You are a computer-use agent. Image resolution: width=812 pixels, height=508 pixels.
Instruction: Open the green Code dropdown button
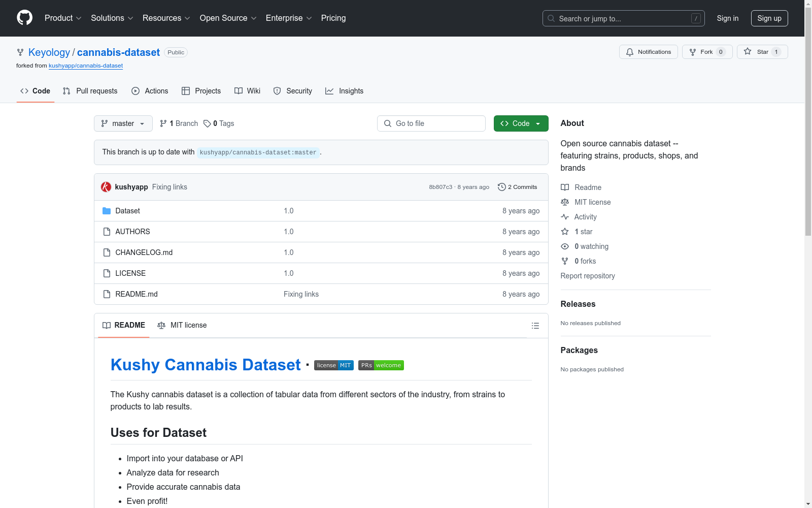(x=521, y=123)
